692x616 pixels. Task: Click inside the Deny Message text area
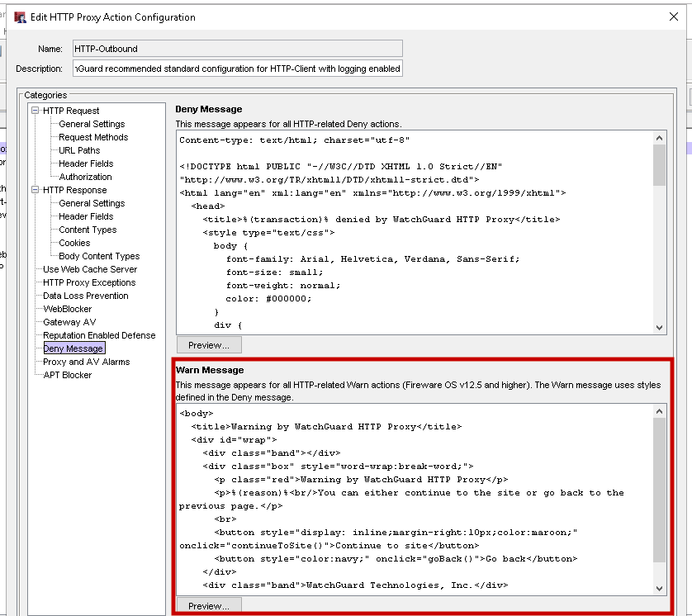pos(415,233)
